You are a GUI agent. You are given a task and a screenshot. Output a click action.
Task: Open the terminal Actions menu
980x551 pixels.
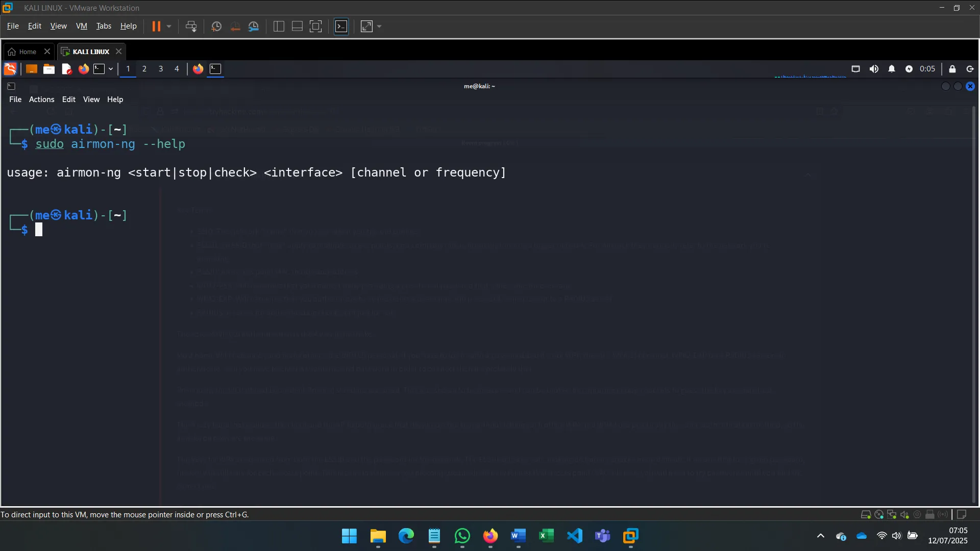pos(41,99)
